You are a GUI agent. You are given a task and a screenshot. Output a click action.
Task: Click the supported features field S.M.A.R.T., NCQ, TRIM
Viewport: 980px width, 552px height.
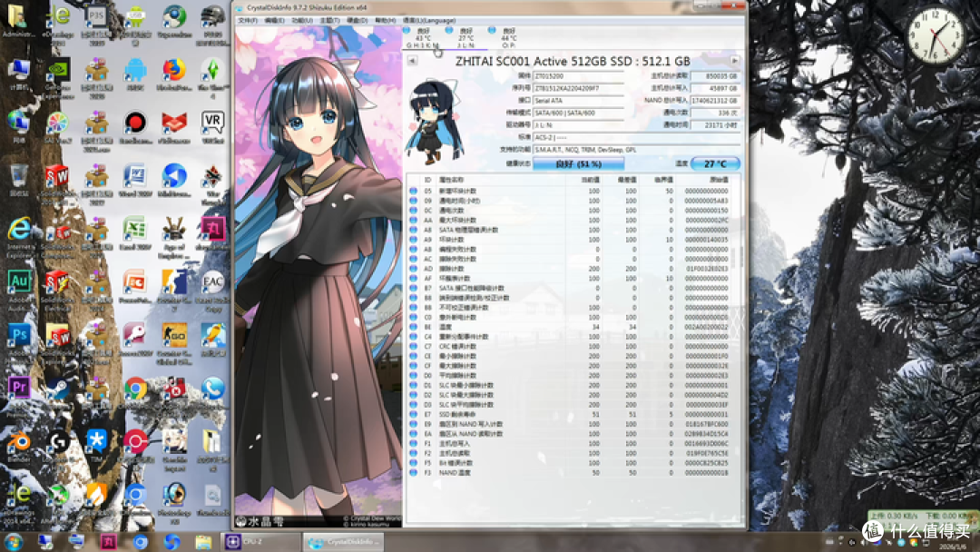tap(636, 150)
